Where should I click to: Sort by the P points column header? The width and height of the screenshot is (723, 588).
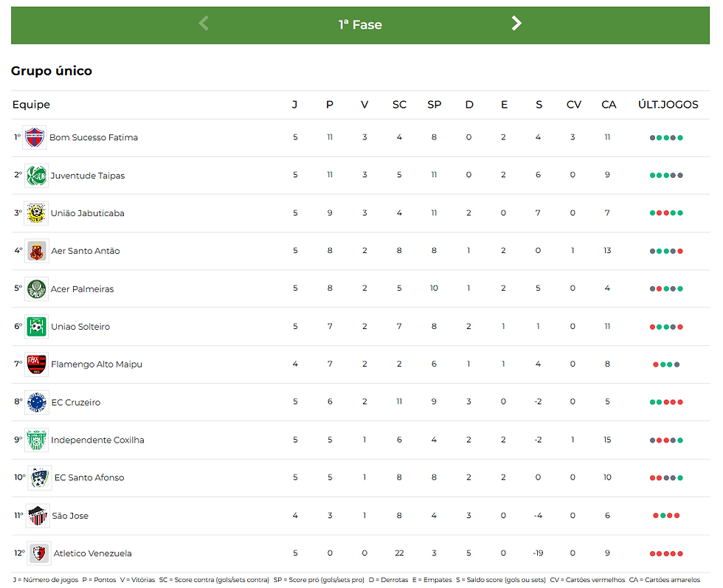coord(330,105)
